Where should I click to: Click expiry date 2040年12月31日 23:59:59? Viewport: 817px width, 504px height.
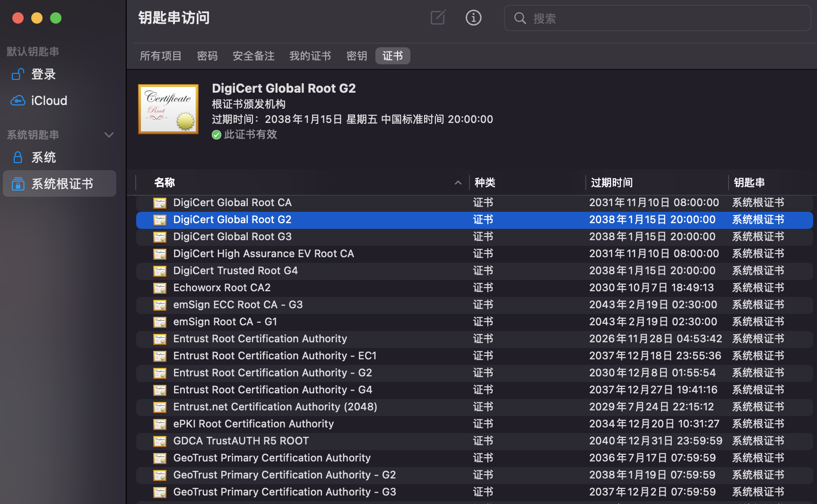656,441
